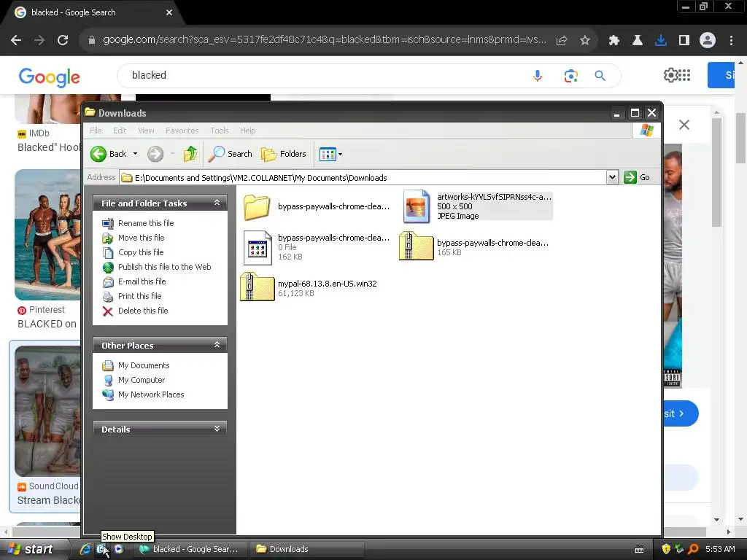The height and width of the screenshot is (560, 747).
Task: Click Delete this file
Action: (x=143, y=311)
